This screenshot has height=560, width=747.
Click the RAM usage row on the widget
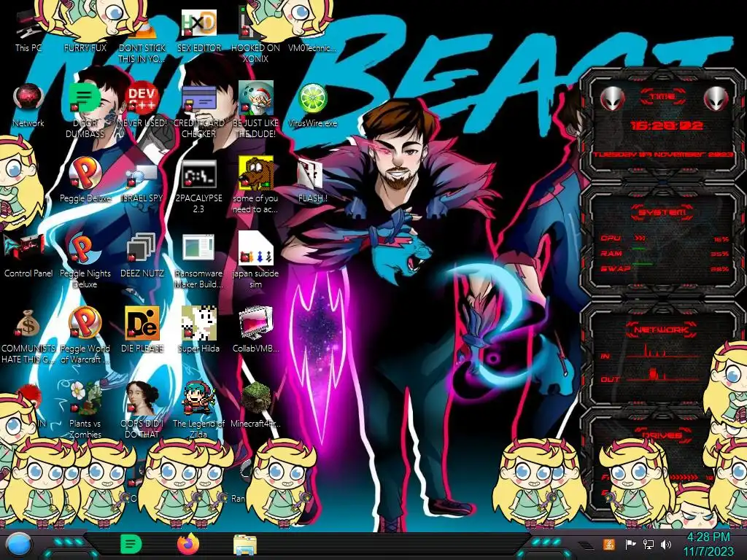tap(665, 253)
